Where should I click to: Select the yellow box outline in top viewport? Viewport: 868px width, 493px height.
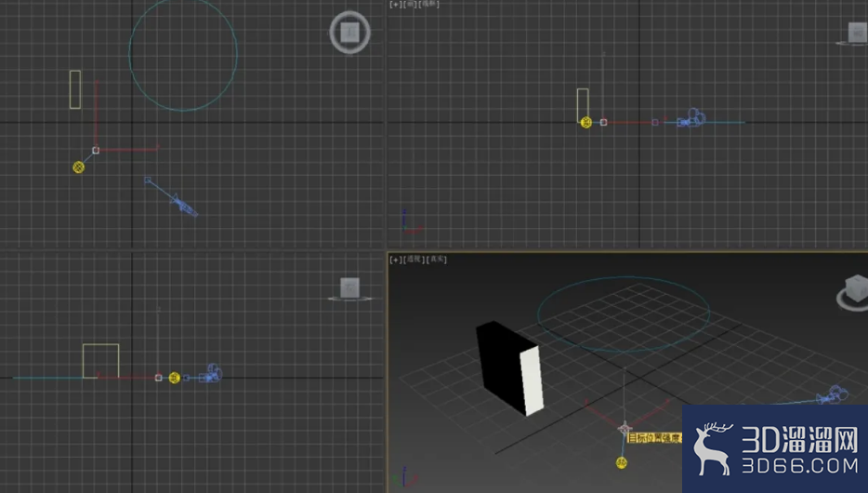(75, 89)
